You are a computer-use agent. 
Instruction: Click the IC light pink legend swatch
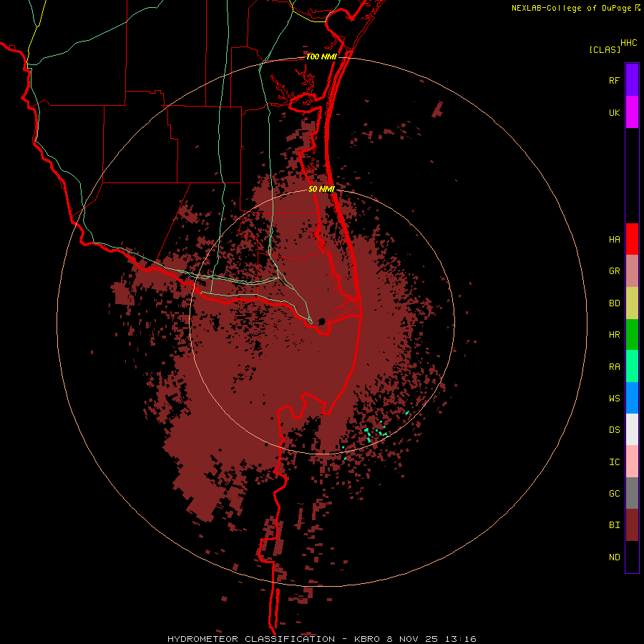[x=632, y=462]
